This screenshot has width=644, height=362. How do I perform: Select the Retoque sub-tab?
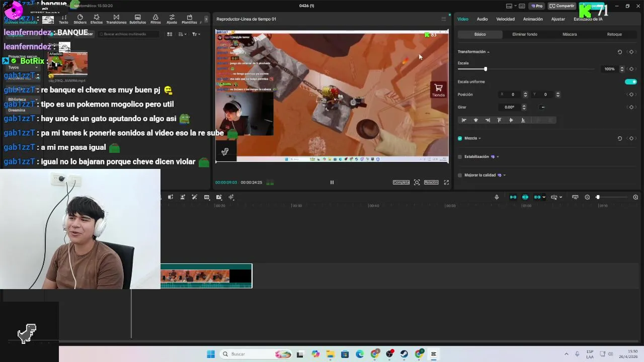[614, 34]
